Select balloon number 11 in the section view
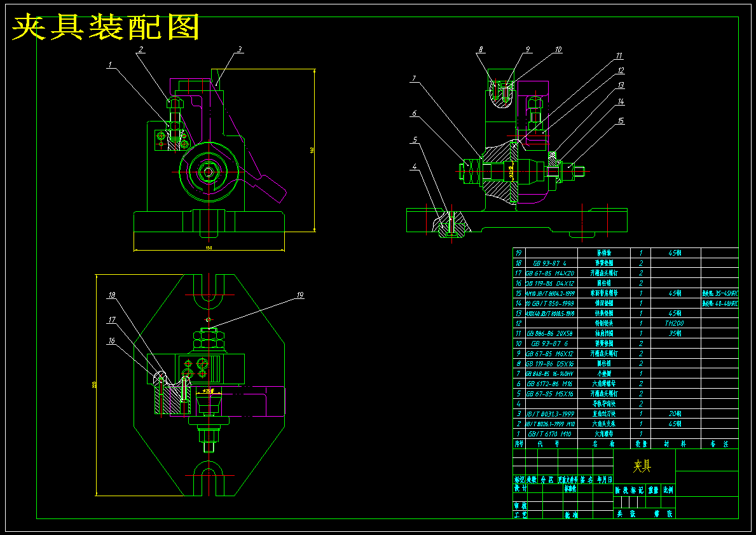This screenshot has height=535, width=756. click(620, 56)
